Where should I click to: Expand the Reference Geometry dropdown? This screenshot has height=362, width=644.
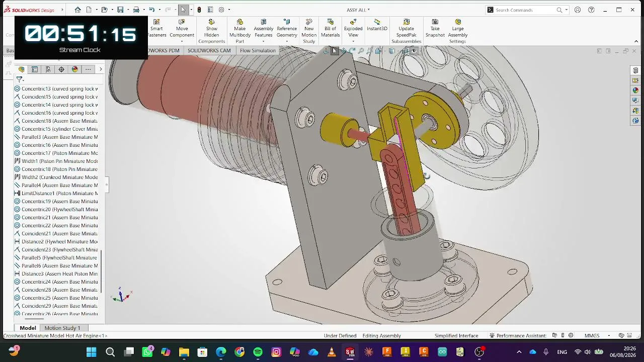287,41
